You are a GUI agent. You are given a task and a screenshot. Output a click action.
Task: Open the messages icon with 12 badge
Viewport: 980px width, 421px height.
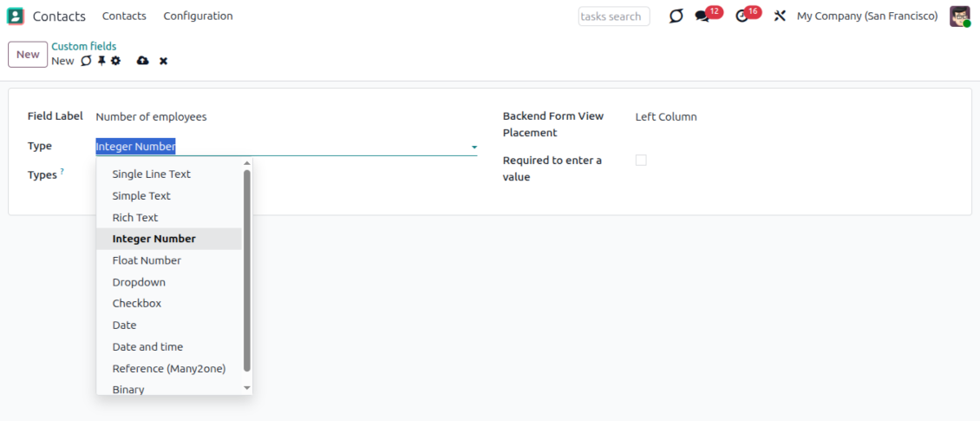702,16
